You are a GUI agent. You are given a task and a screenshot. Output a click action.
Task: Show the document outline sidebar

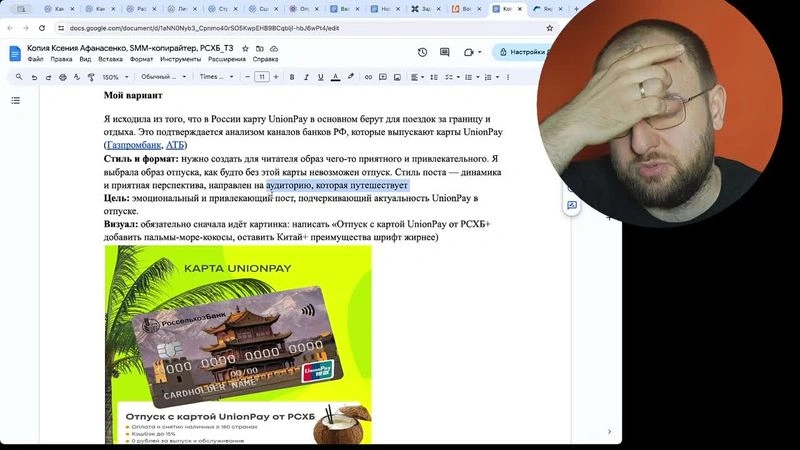pos(16,101)
